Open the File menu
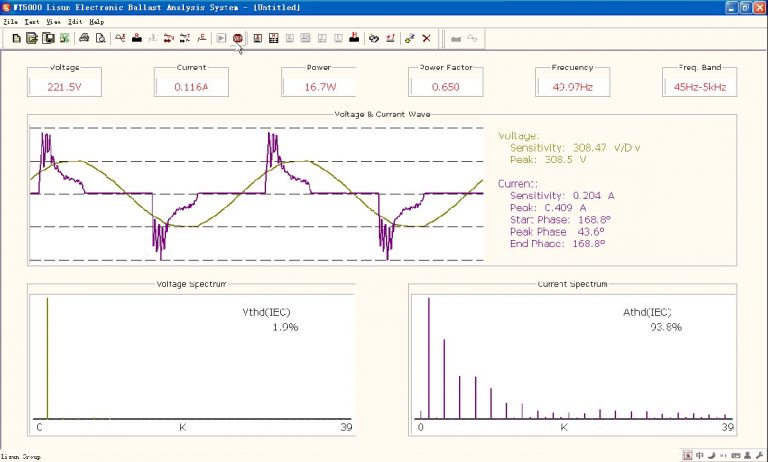The height and width of the screenshot is (462, 768). point(10,22)
